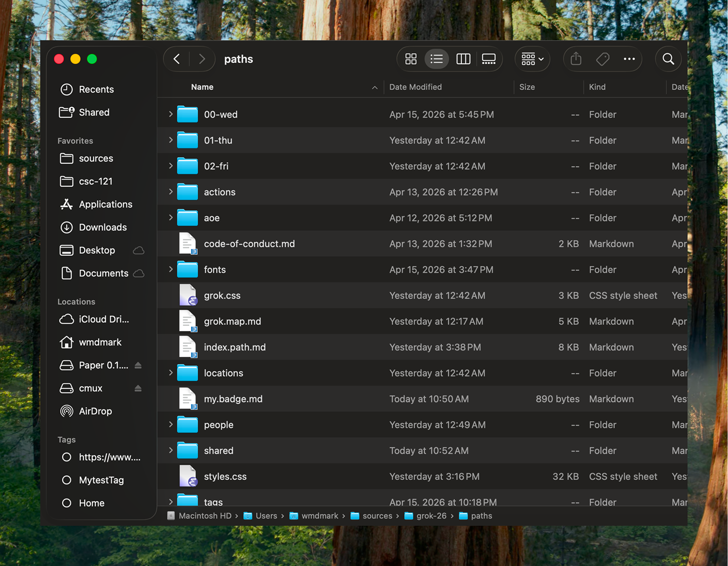Sort by the Date Modified column
The width and height of the screenshot is (728, 566).
(x=415, y=87)
